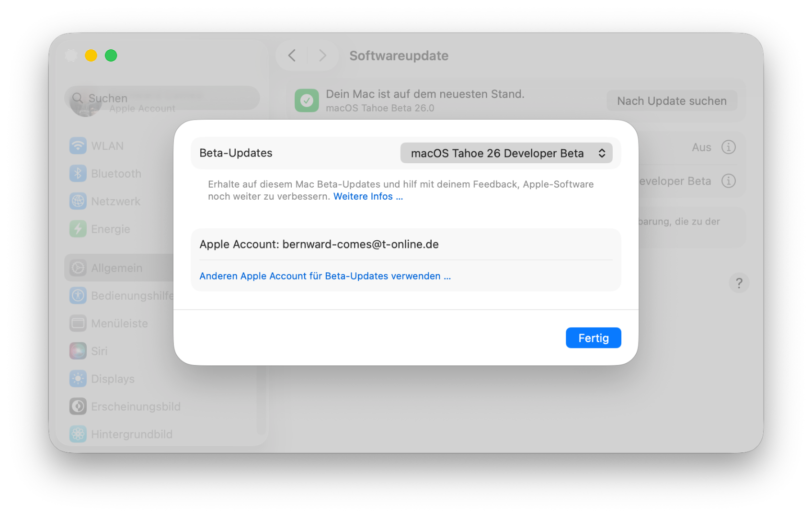
Task: Click the Hintergrundbild flower icon
Action: point(78,434)
